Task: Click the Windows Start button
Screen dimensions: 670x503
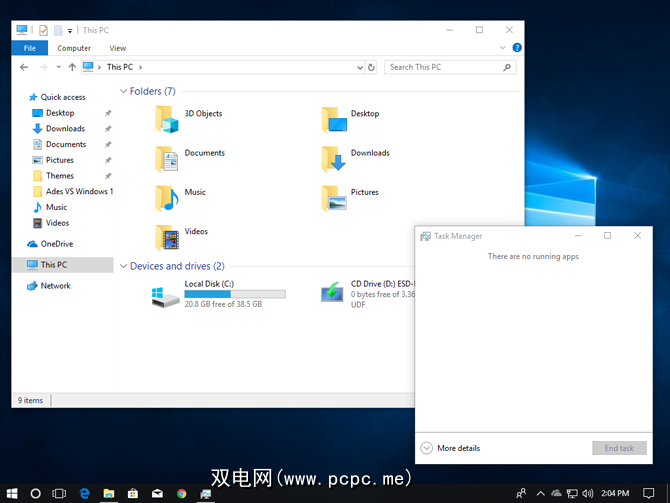Action: pos(12,493)
